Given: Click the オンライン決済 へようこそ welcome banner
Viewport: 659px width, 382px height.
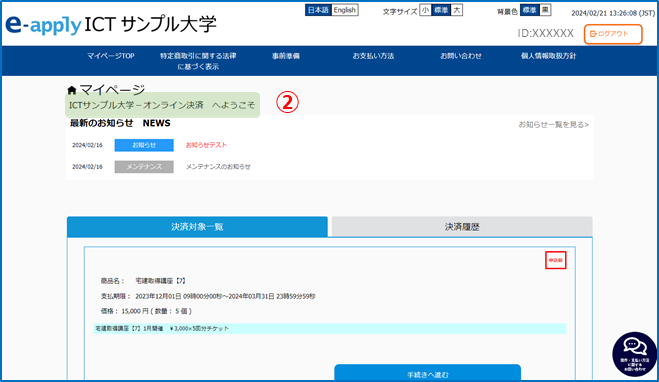Looking at the screenshot, I should pos(162,105).
